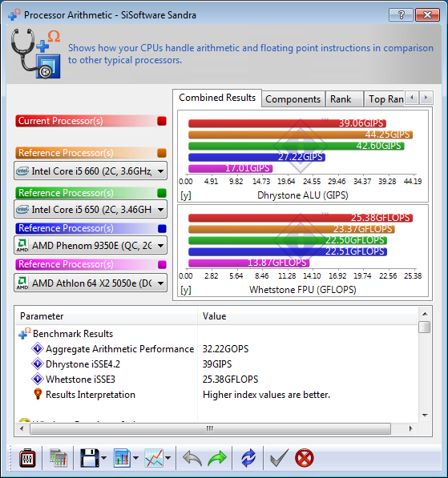This screenshot has width=448, height=478.
Task: Close the Processor Arithmetic window
Action: click(427, 14)
